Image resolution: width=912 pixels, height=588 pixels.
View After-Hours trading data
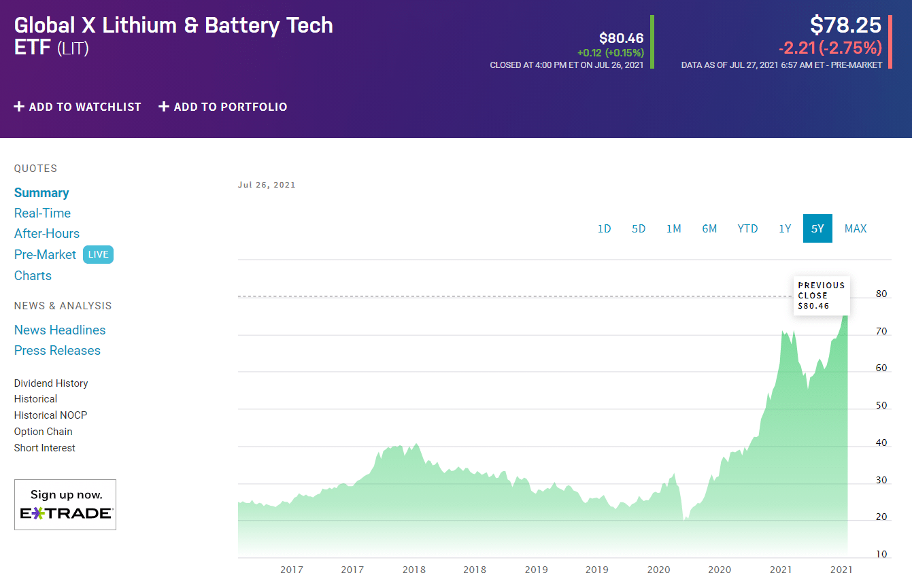coord(46,233)
